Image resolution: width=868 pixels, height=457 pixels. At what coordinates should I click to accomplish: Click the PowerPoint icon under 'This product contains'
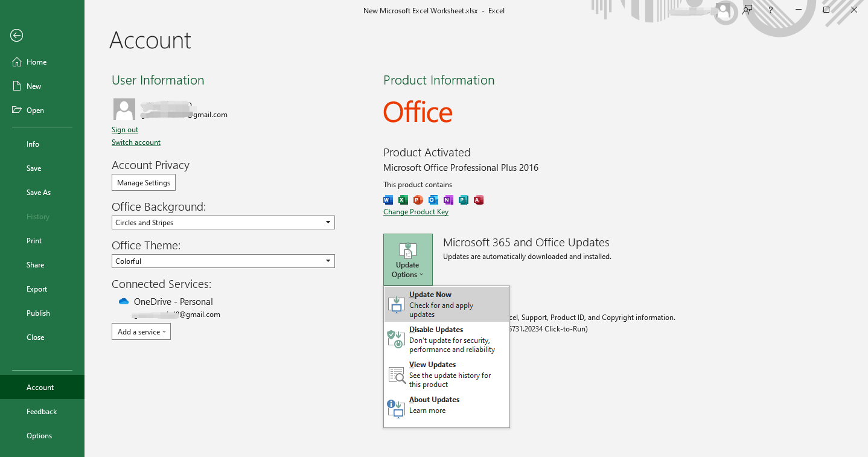point(418,199)
